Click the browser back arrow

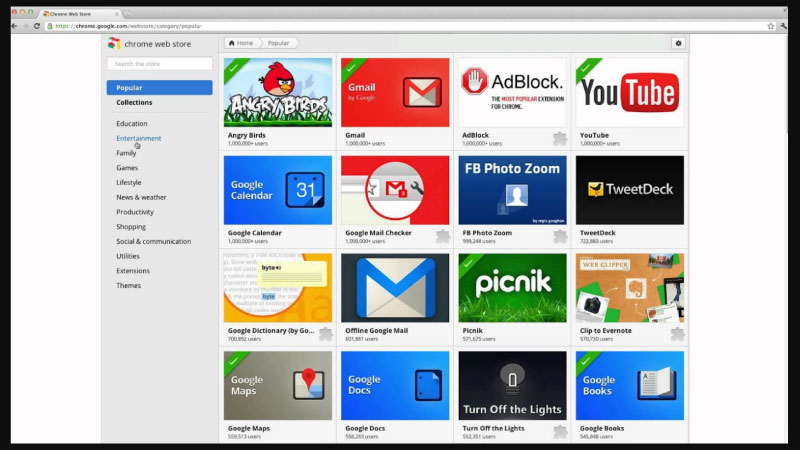15,26
